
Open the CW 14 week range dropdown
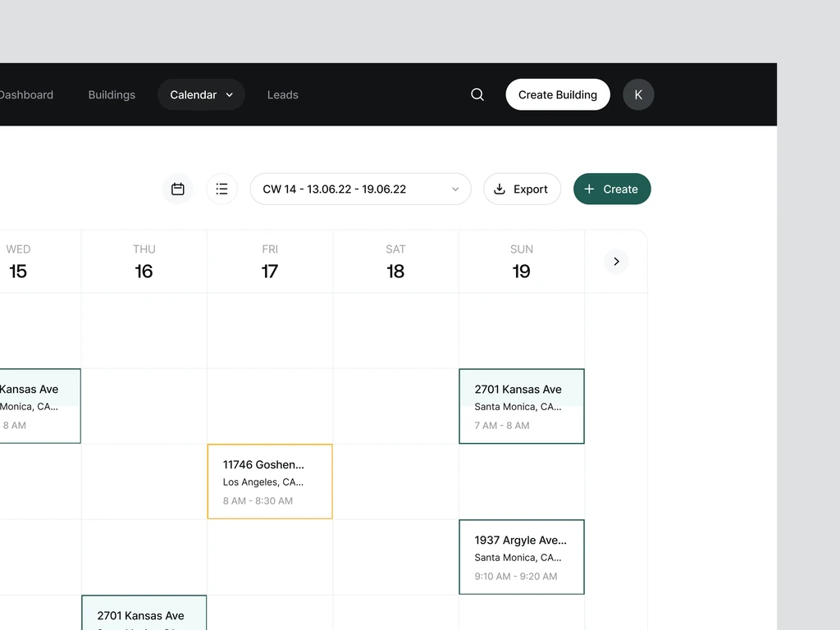[x=361, y=189]
